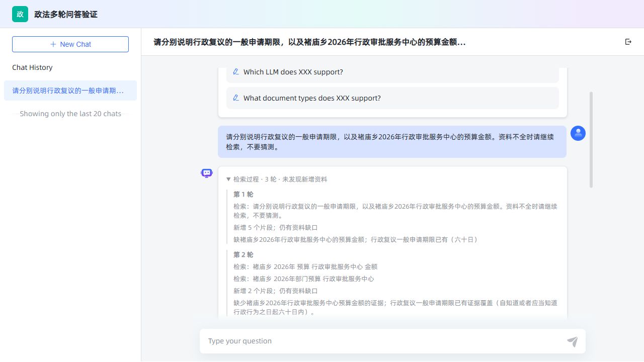
Task: Click the chat area vertical scrollbar
Action: [591, 140]
